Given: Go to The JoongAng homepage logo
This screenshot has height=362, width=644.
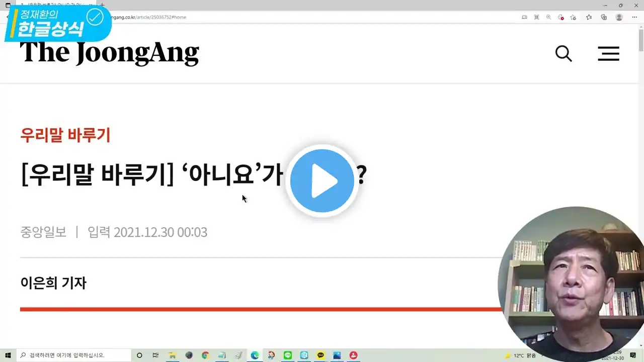Looking at the screenshot, I should click(x=109, y=52).
